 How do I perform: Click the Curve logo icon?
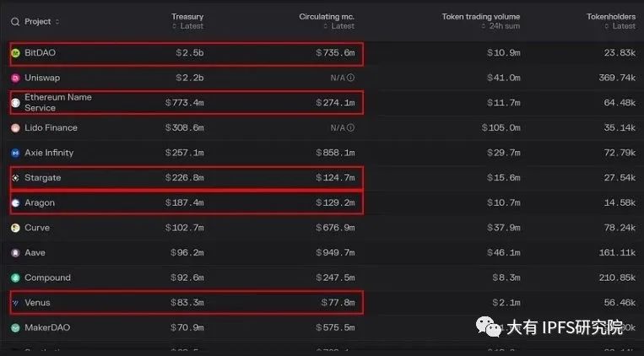coord(15,228)
